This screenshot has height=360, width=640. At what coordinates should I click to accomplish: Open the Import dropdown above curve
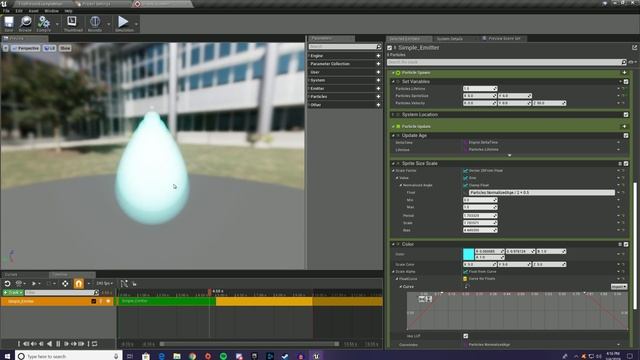pyautogui.click(x=619, y=287)
